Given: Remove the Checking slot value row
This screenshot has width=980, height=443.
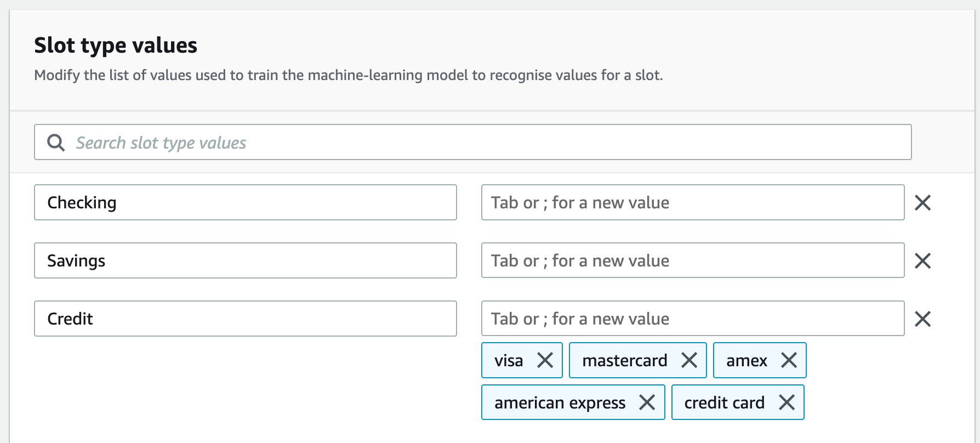Looking at the screenshot, I should tap(922, 203).
